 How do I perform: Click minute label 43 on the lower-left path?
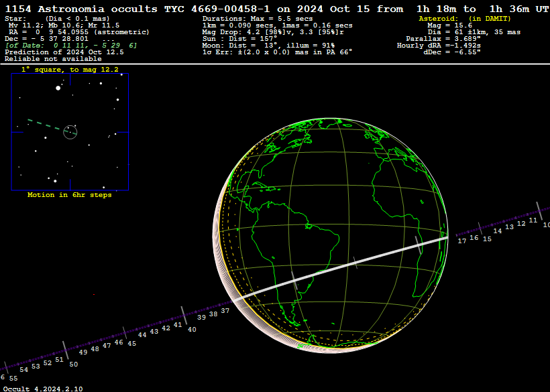pos(154,332)
